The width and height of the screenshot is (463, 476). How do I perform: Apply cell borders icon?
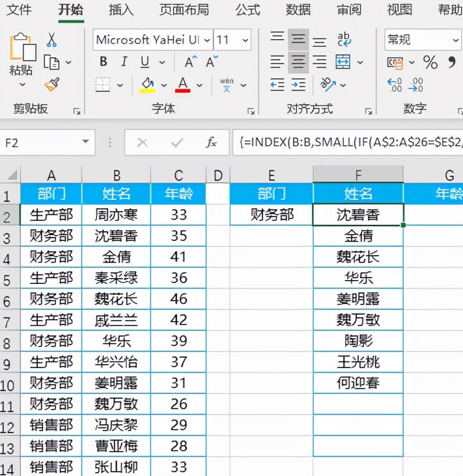pos(103,85)
